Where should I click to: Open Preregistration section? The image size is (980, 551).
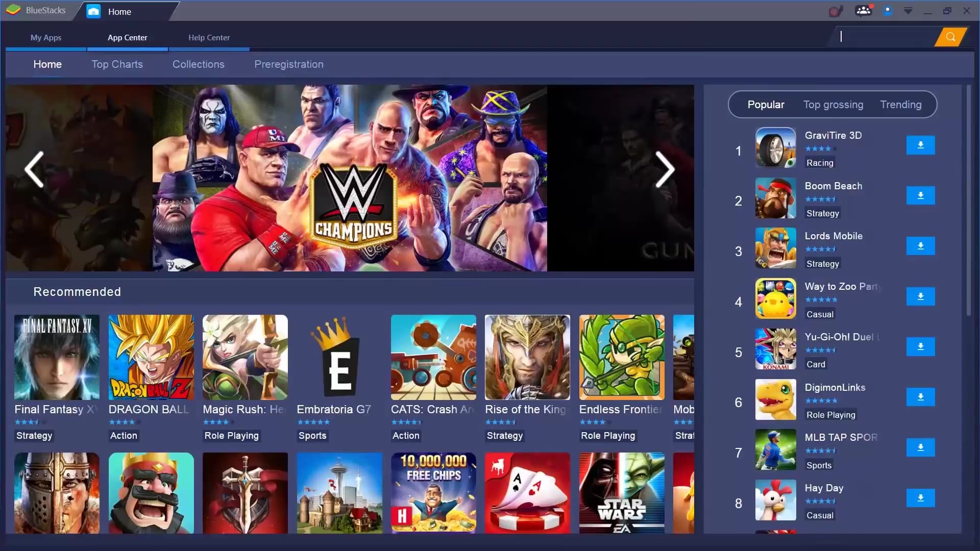coord(289,64)
